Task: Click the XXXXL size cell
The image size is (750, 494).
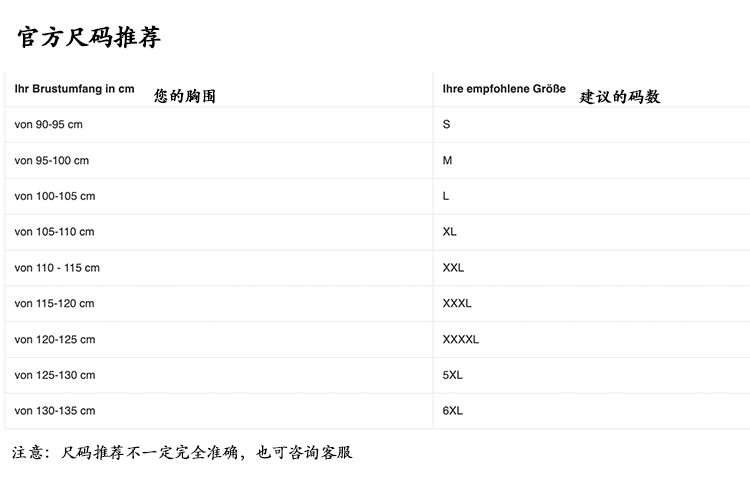Action: (461, 339)
